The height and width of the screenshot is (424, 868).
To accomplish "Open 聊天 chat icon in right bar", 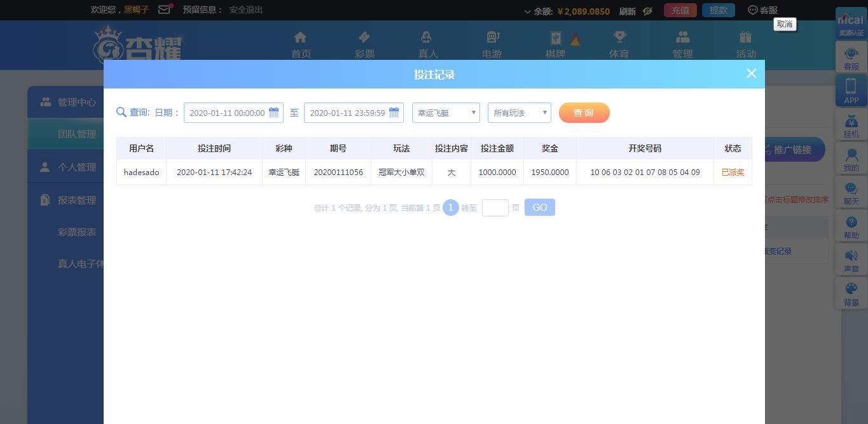I will click(x=851, y=193).
